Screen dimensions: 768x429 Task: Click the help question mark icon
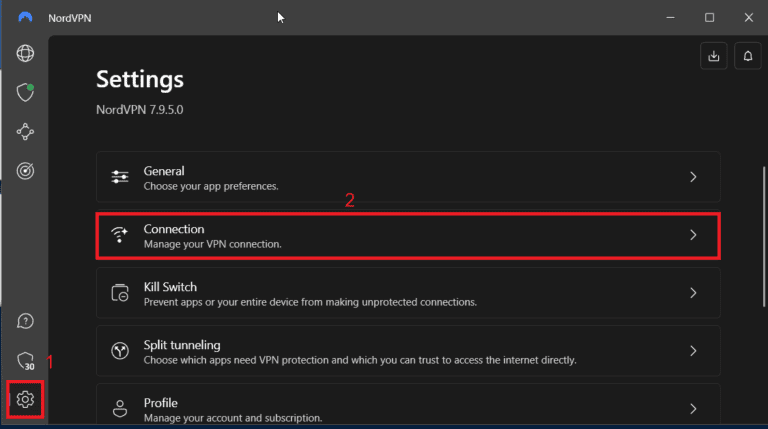pyautogui.click(x=25, y=321)
